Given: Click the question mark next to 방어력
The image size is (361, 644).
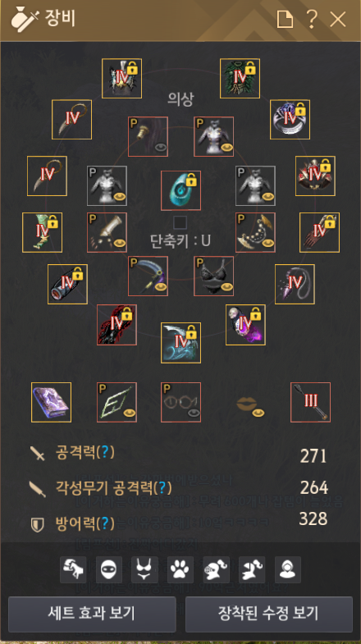Looking at the screenshot, I should click(x=105, y=523).
